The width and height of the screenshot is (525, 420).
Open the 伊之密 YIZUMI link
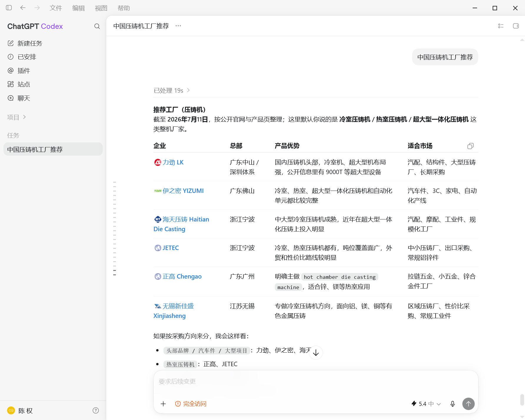183,191
